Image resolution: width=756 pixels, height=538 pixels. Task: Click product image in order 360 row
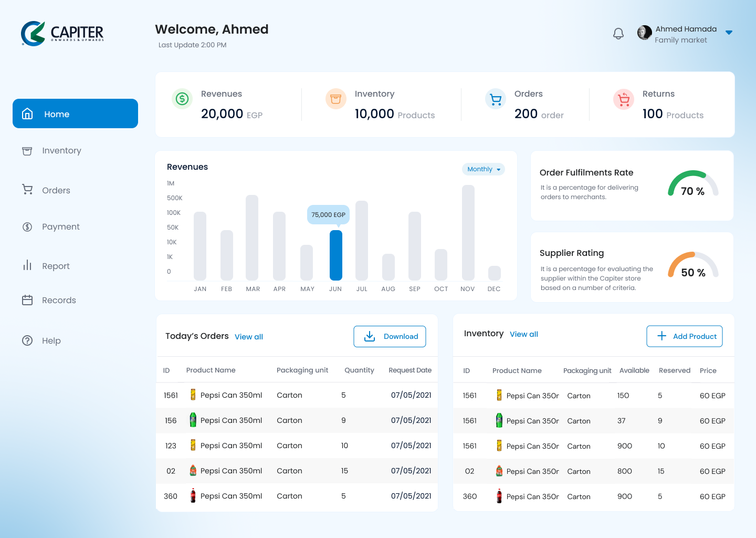tap(193, 495)
